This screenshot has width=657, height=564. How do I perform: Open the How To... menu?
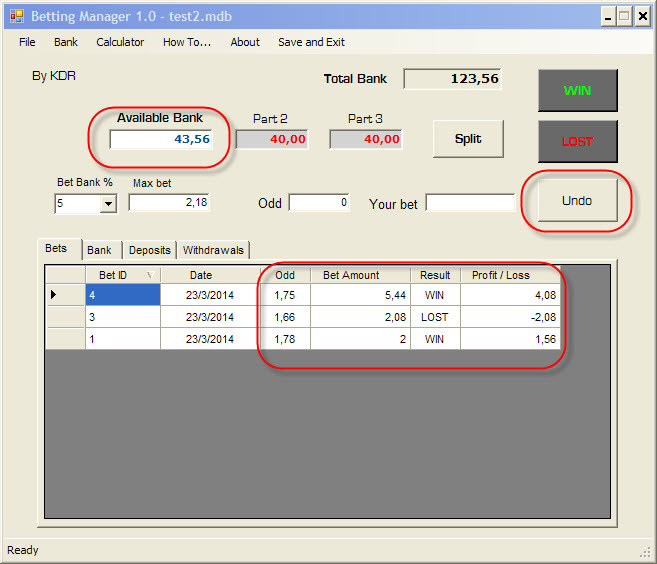click(187, 42)
